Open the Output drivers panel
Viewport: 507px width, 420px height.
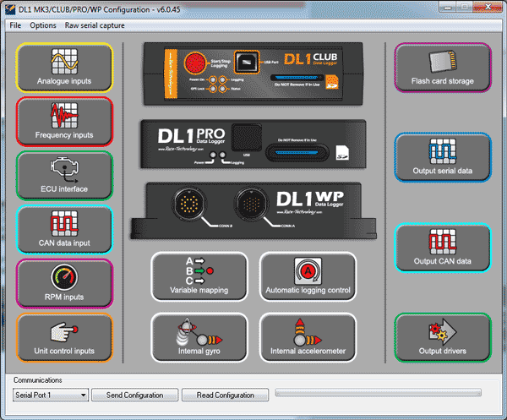point(443,337)
